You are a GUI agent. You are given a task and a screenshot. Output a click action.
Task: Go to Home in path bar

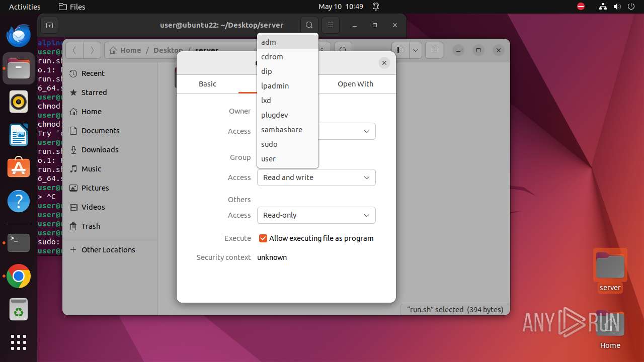[x=125, y=50]
